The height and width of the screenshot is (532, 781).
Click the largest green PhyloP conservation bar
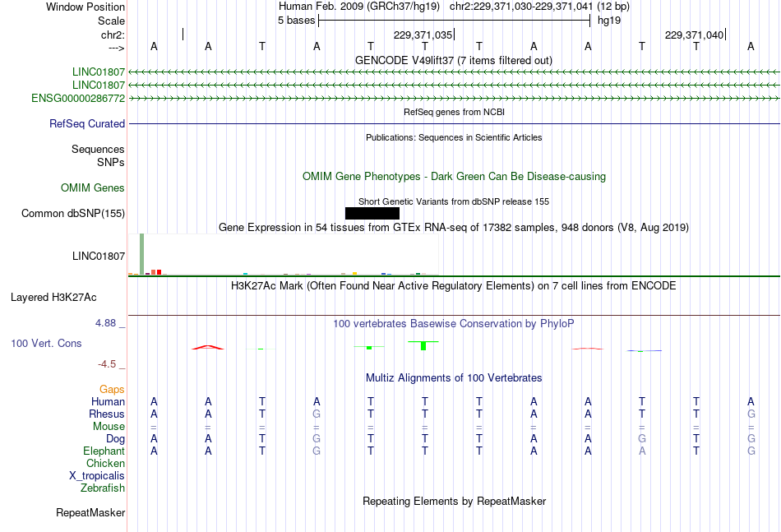tap(423, 345)
